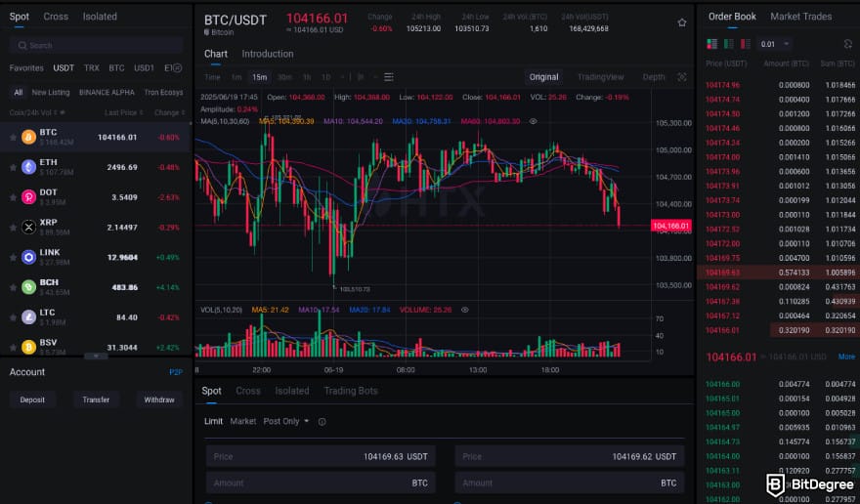
Task: Sort coin list by Change
Action: tap(169, 112)
